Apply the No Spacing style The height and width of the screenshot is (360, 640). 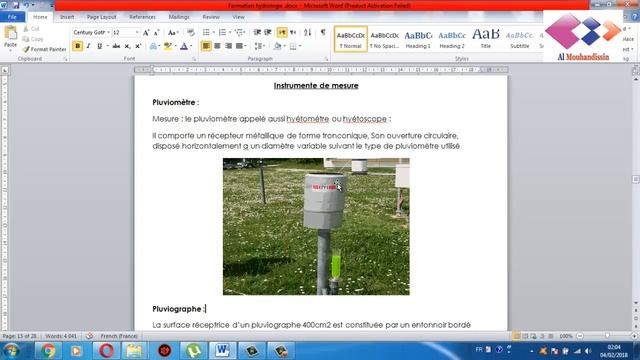tap(384, 39)
